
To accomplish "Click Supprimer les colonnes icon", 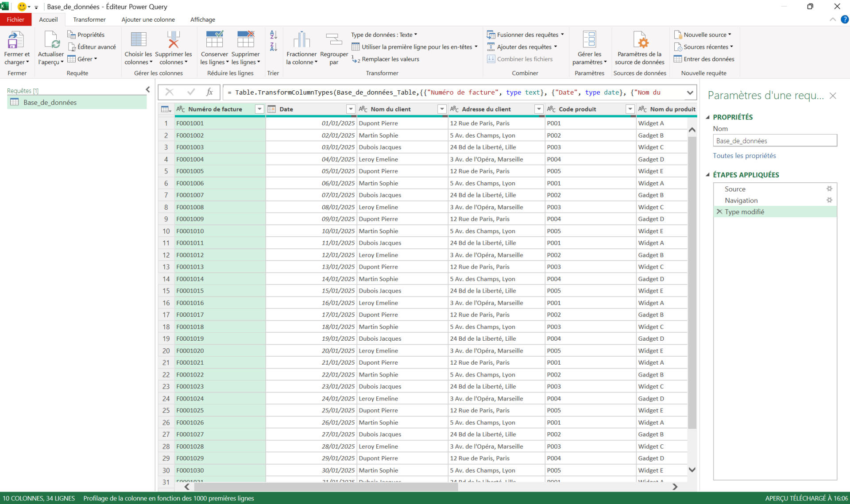I will coord(173,40).
